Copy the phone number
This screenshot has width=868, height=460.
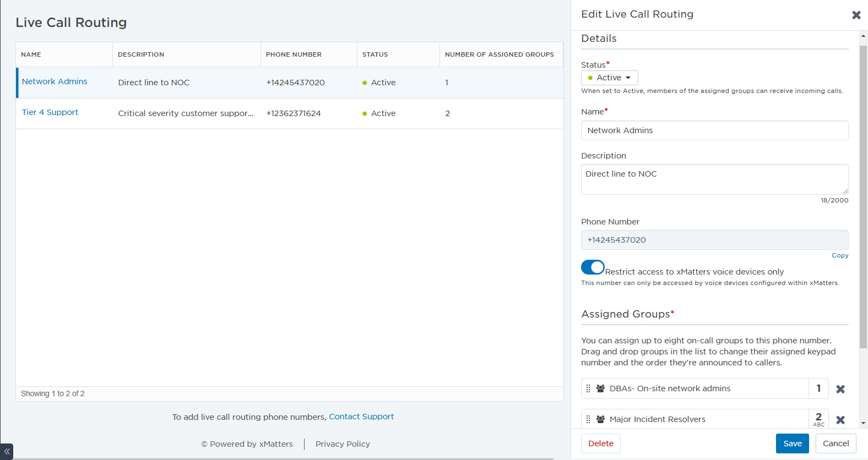(840, 255)
